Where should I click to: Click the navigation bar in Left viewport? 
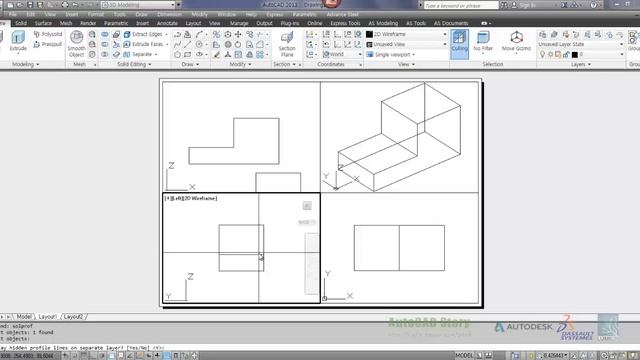[x=311, y=263]
